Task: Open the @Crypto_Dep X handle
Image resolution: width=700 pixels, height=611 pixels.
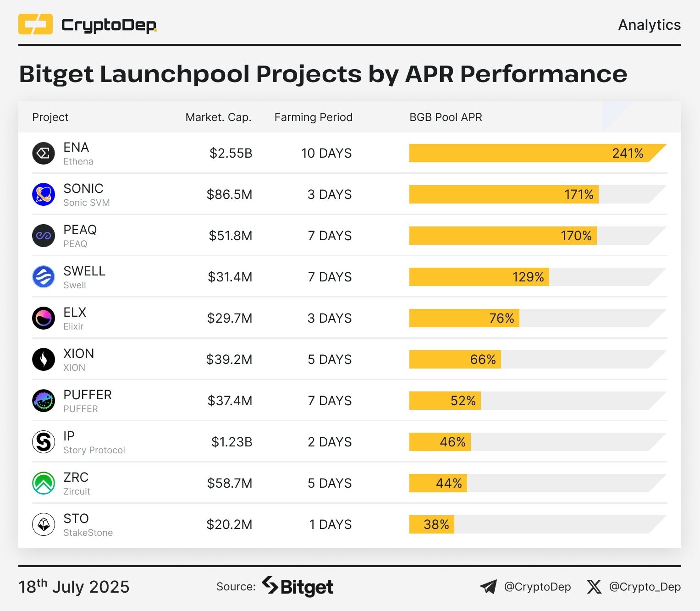Action: tap(645, 587)
